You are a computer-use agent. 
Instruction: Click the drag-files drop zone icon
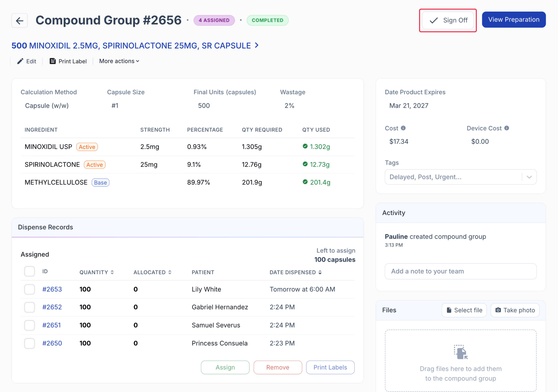(x=460, y=352)
